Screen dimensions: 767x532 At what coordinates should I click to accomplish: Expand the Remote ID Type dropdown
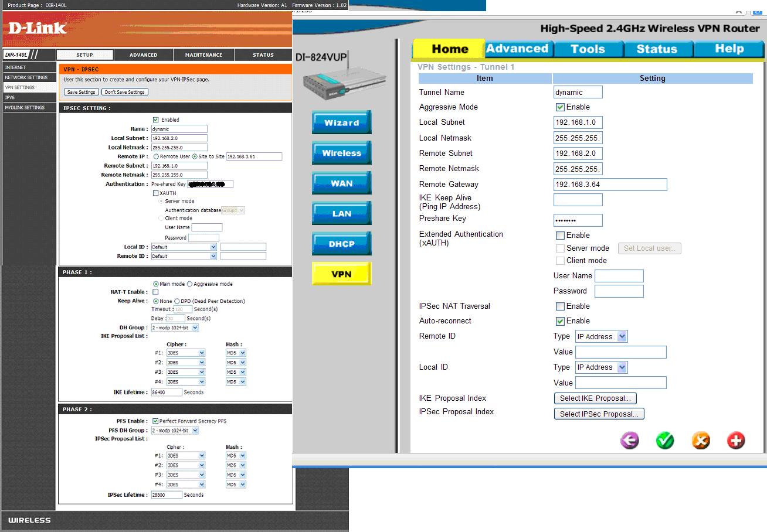pos(601,336)
